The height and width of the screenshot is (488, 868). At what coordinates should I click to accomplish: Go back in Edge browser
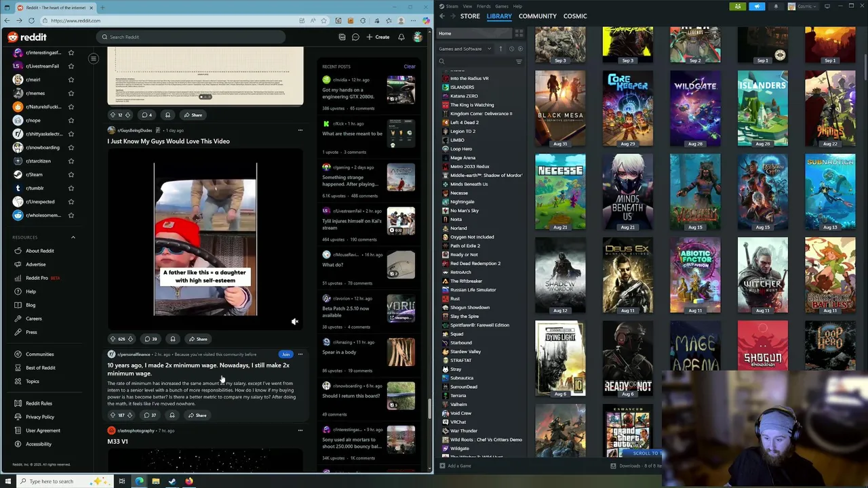(x=7, y=20)
